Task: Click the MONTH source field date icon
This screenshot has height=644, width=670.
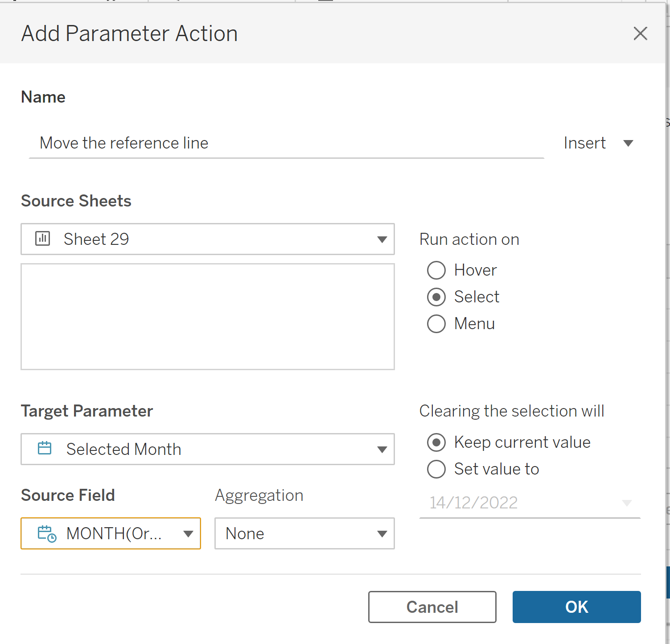Action: [47, 533]
